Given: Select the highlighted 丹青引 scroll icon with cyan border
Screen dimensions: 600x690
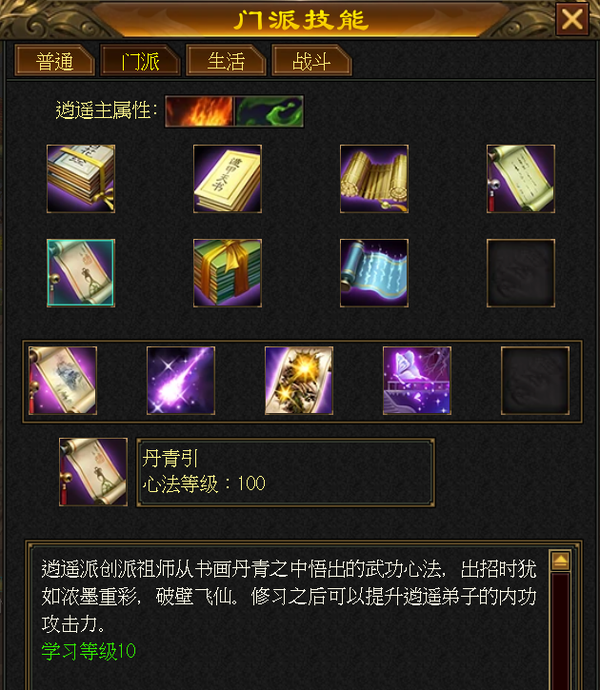Looking at the screenshot, I should (x=81, y=273).
